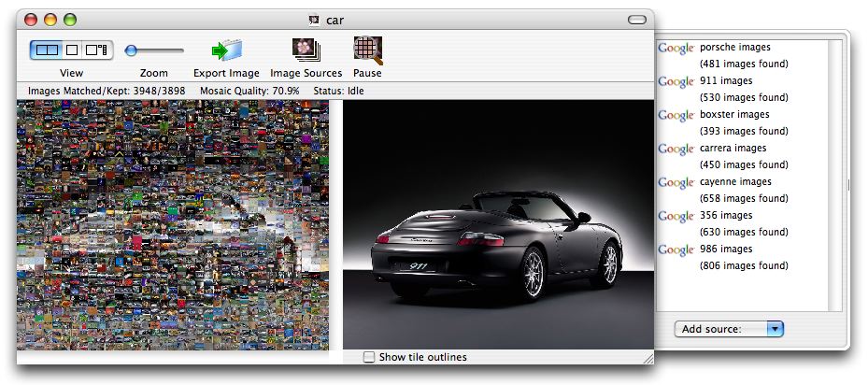
Task: Select the single pane view mode button
Action: [71, 50]
